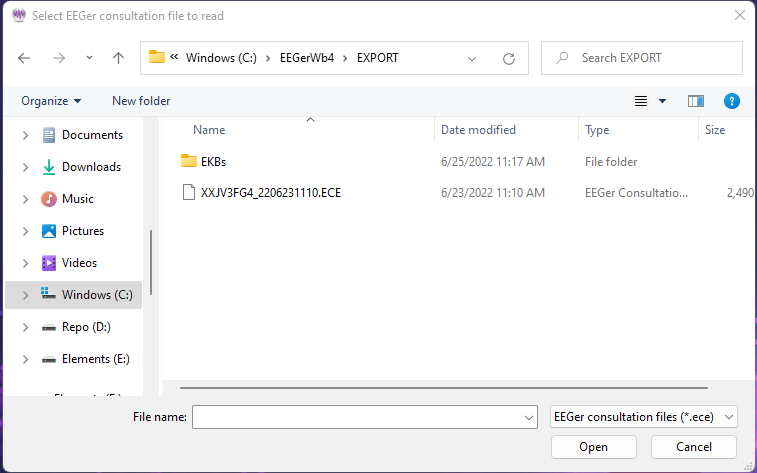Click the 6/25/2022 11:17 AM date cell
The image size is (757, 473).
click(492, 162)
